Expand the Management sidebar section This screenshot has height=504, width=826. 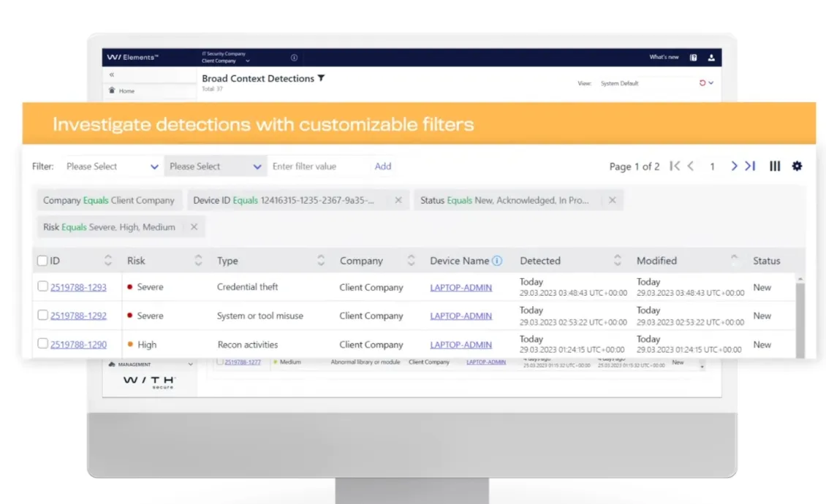190,364
